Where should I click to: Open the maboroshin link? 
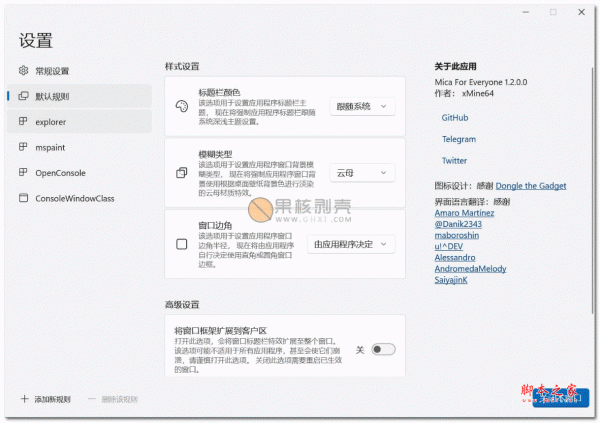457,235
